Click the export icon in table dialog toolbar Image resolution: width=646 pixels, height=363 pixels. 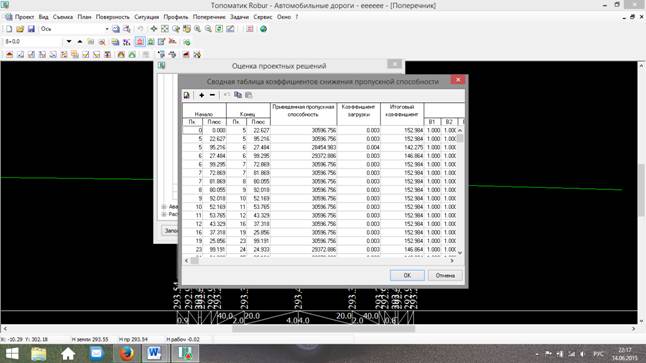[x=187, y=95]
